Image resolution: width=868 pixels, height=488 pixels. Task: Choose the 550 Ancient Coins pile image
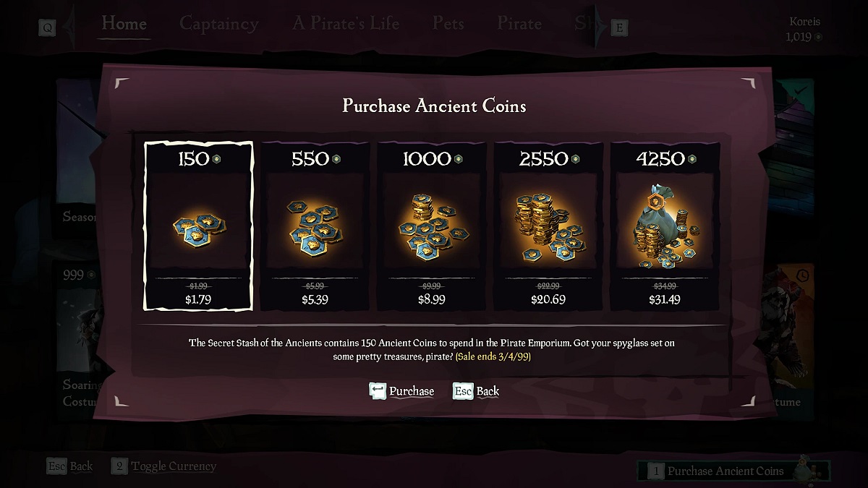click(x=315, y=226)
